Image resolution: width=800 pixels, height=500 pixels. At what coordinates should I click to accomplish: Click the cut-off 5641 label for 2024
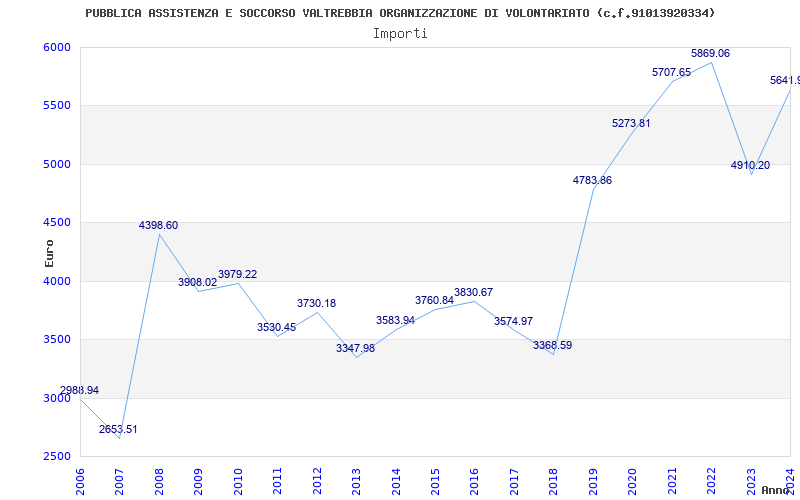click(785, 80)
